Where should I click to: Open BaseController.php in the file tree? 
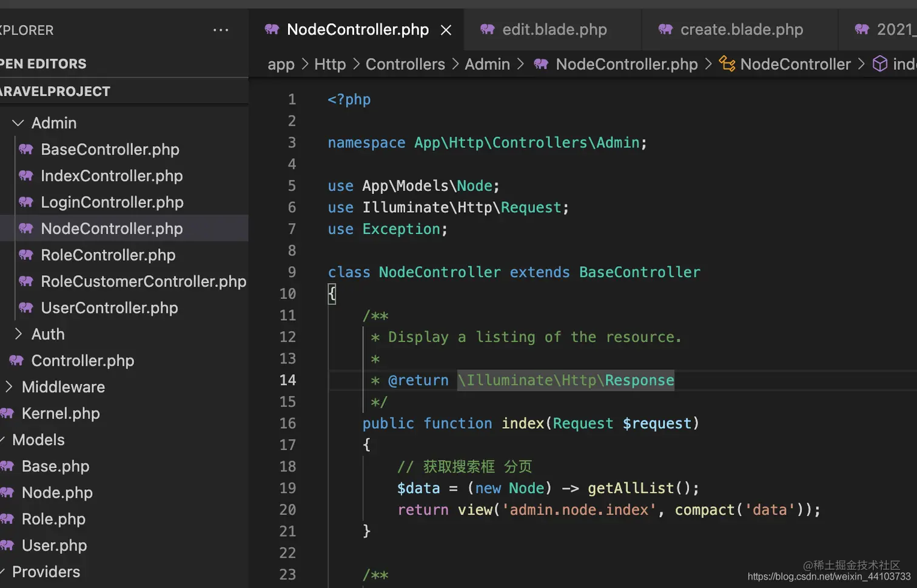click(110, 149)
